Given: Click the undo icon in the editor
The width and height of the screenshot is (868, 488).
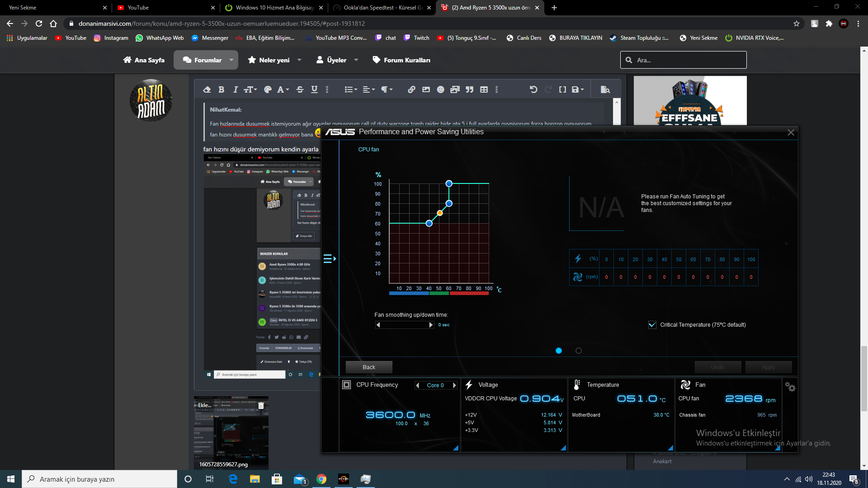Looking at the screenshot, I should tap(533, 89).
